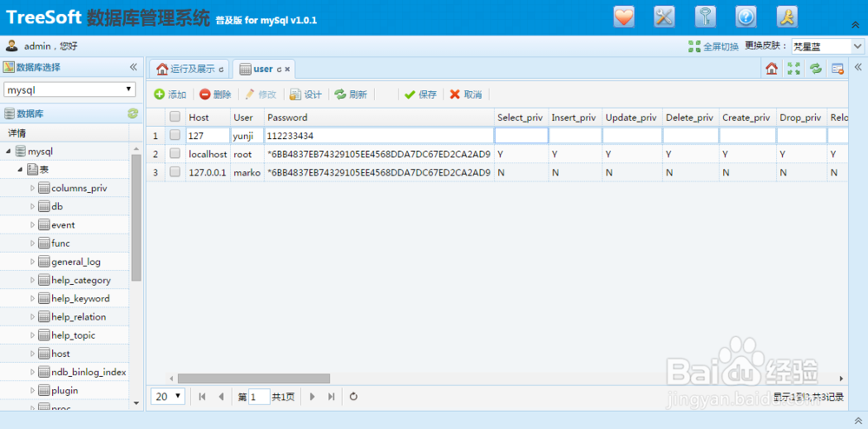This screenshot has width=868, height=429.
Task: Open the page size 20 dropdown
Action: pyautogui.click(x=168, y=396)
